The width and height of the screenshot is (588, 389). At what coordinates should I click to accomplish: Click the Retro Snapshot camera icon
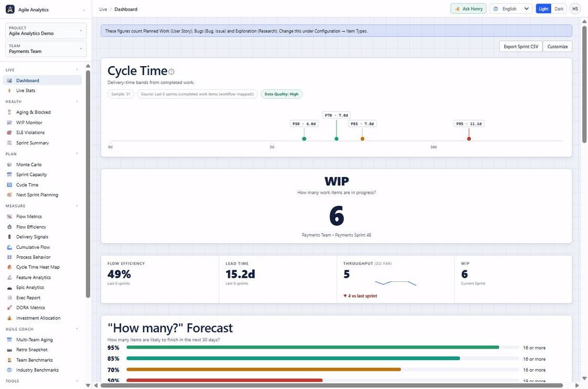(x=9, y=350)
